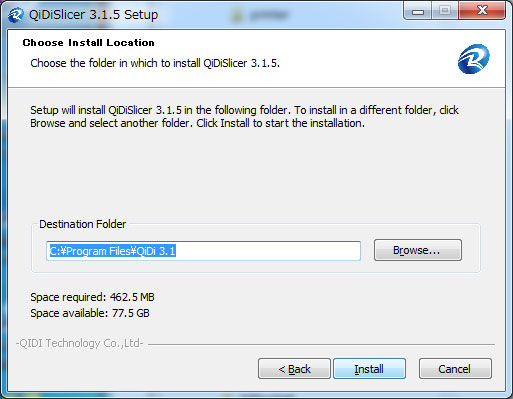Close the setup window with X

482,11
